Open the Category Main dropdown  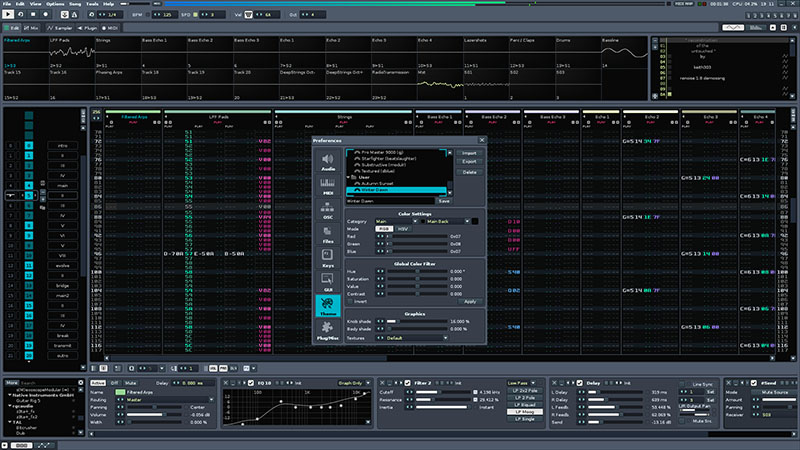coord(396,221)
